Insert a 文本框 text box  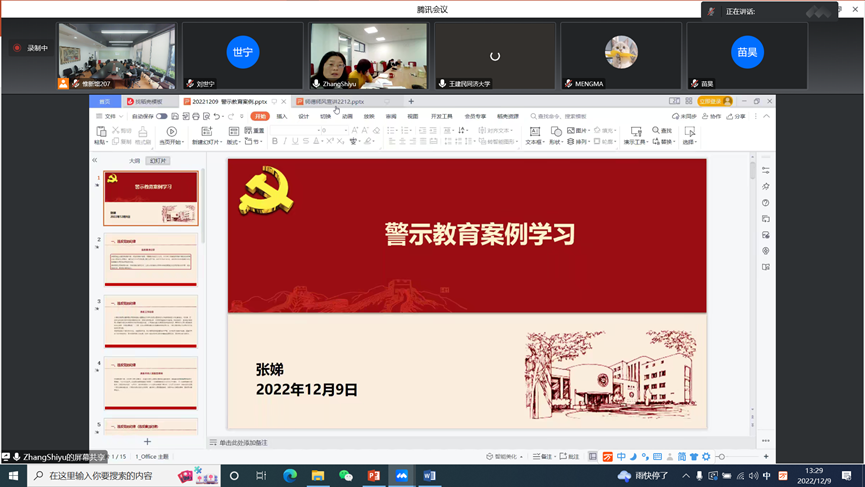click(534, 131)
